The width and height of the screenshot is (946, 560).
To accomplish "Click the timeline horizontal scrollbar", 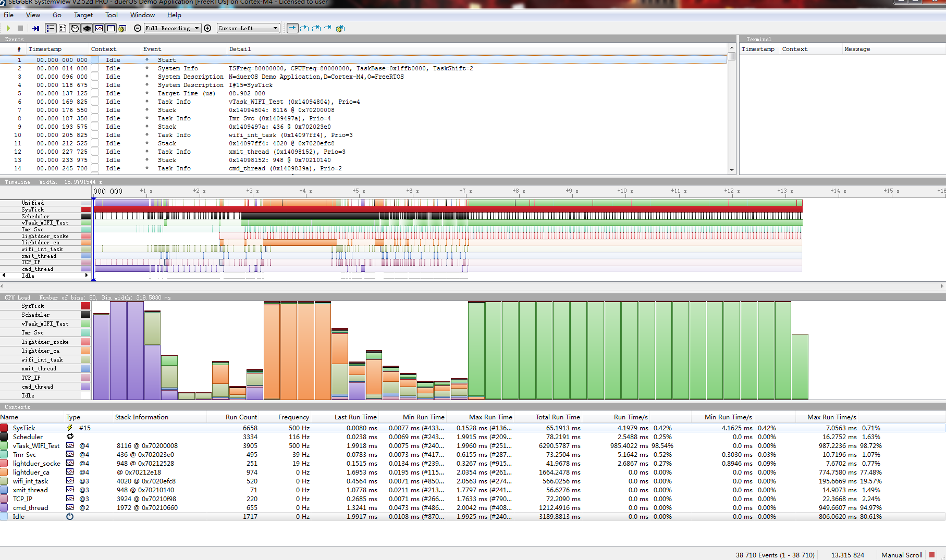I will (473, 286).
